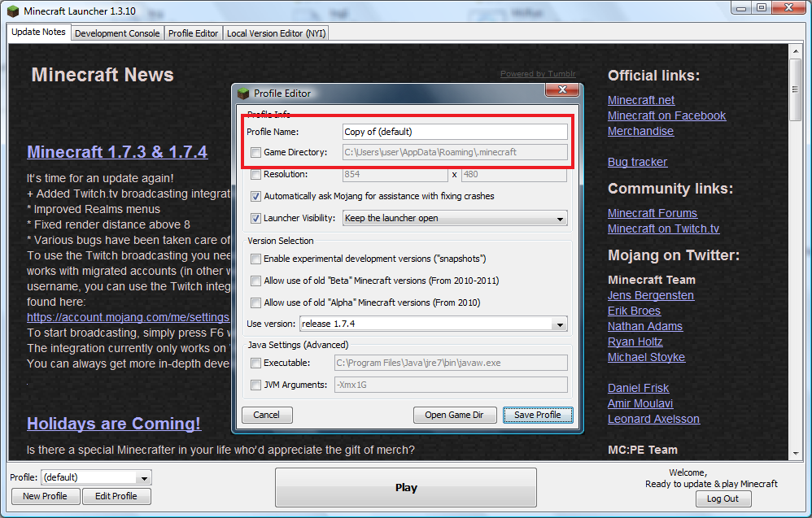812x518 pixels.
Task: Open the Profile Editor tab
Action: (x=193, y=33)
